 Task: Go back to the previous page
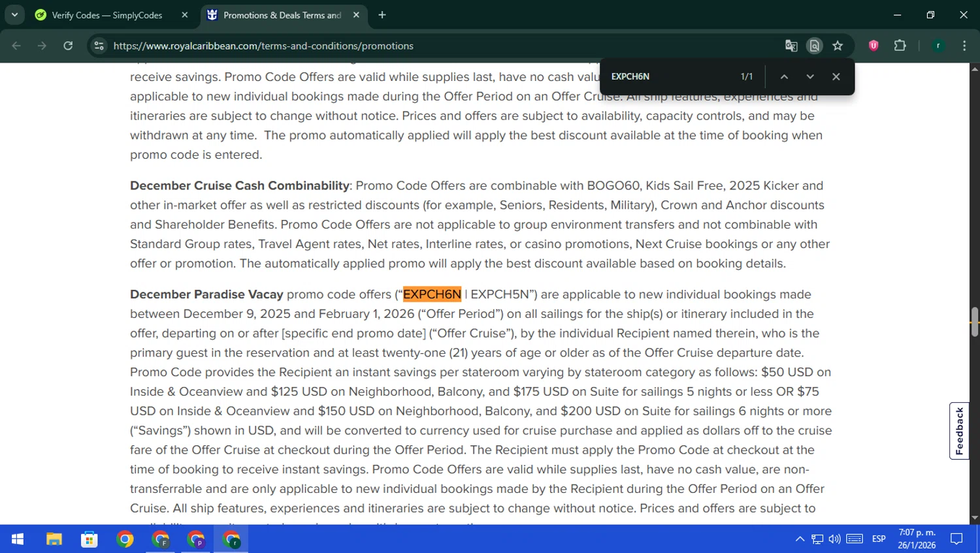[x=16, y=46]
